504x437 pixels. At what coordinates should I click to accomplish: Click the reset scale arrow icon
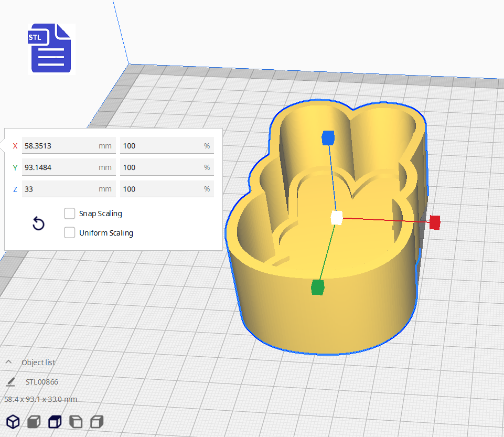coord(38,224)
